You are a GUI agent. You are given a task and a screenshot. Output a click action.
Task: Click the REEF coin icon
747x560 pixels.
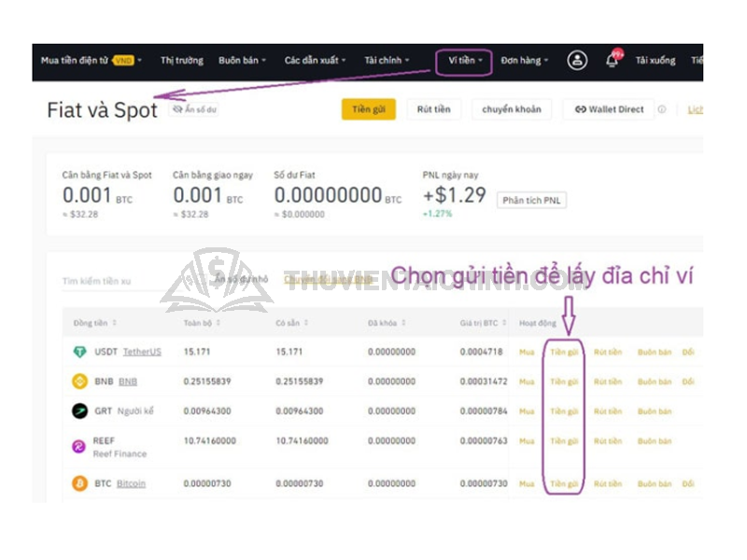[x=78, y=447]
